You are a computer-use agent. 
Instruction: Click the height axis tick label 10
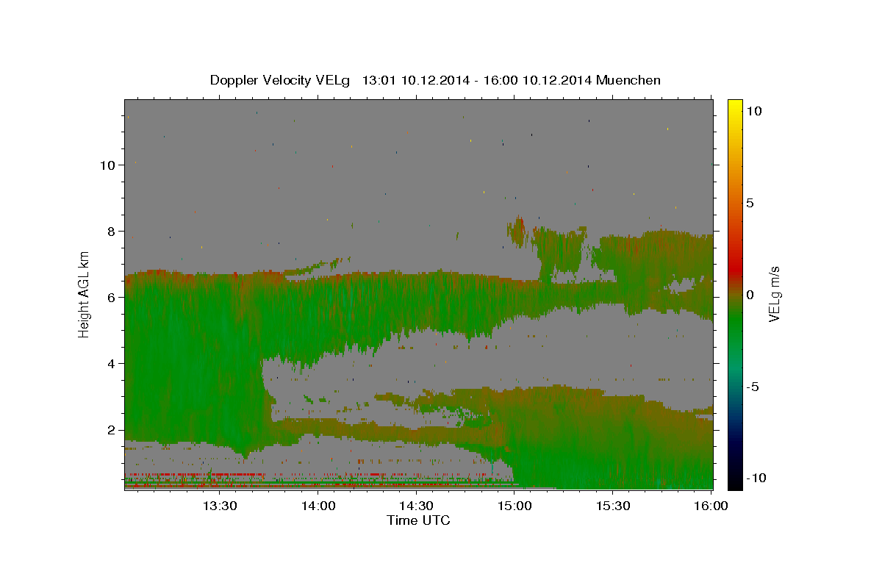[x=108, y=165]
